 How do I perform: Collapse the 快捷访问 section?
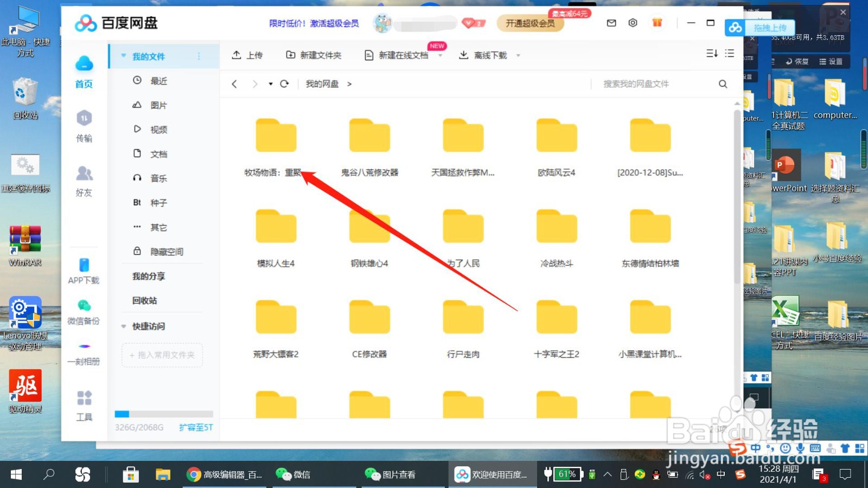tap(123, 326)
